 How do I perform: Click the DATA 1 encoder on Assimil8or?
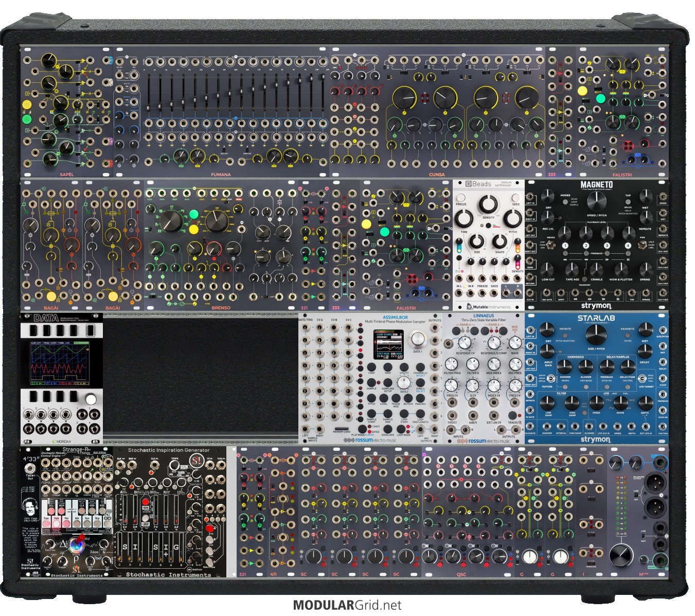(x=418, y=339)
